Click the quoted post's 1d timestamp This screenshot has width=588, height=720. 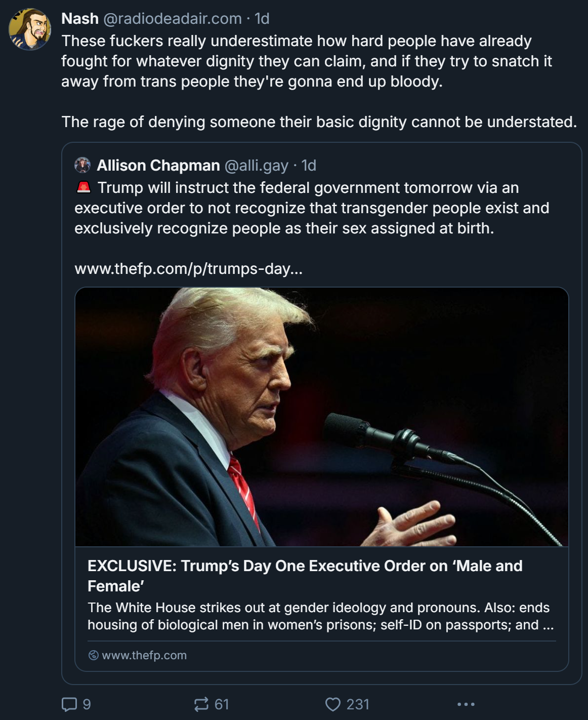pyautogui.click(x=309, y=166)
